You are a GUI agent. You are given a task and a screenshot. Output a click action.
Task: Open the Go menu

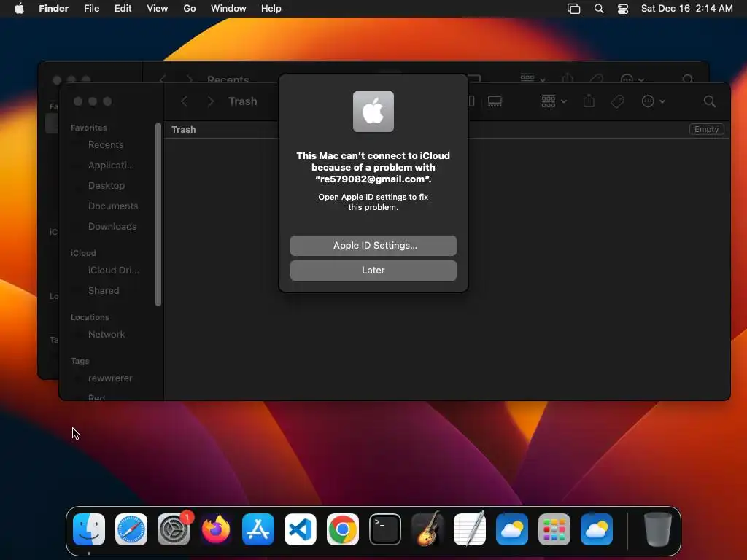tap(190, 9)
